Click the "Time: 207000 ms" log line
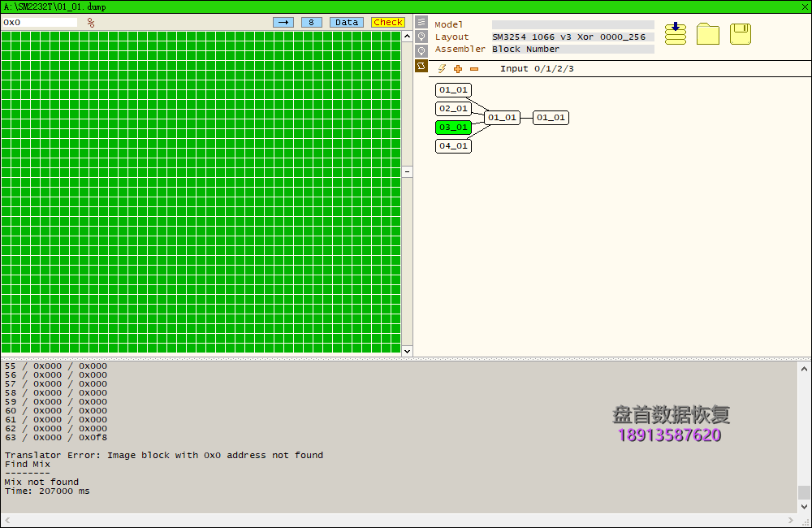The height and width of the screenshot is (528, 812). (x=47, y=491)
